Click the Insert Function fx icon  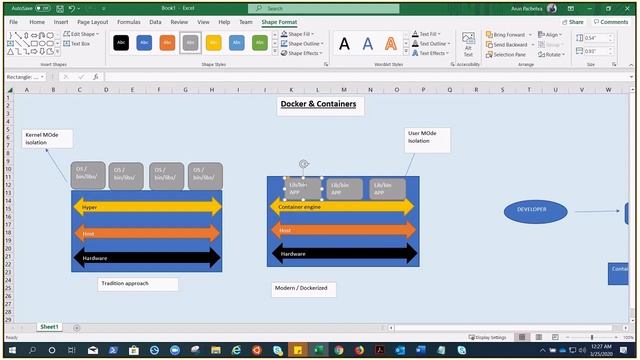tap(96, 77)
